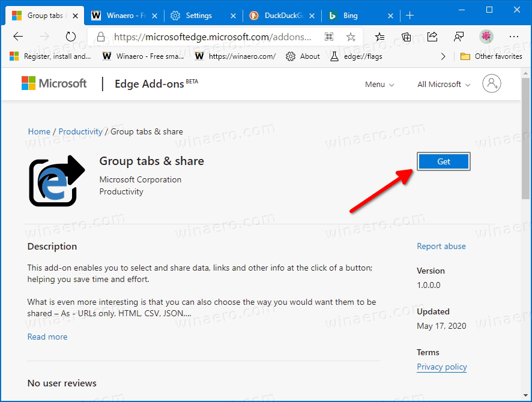532x402 pixels.
Task: Open Settings and more menu
Action: pos(514,37)
